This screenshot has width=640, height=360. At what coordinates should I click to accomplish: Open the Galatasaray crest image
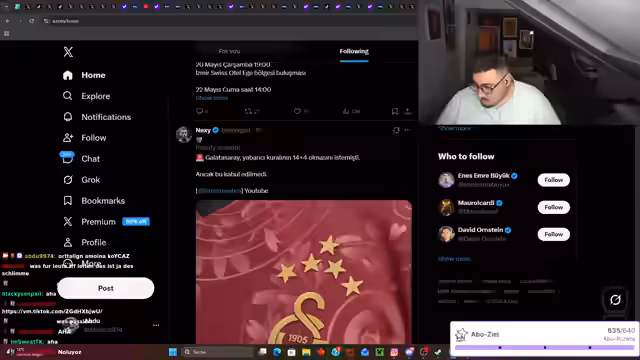[304, 272]
